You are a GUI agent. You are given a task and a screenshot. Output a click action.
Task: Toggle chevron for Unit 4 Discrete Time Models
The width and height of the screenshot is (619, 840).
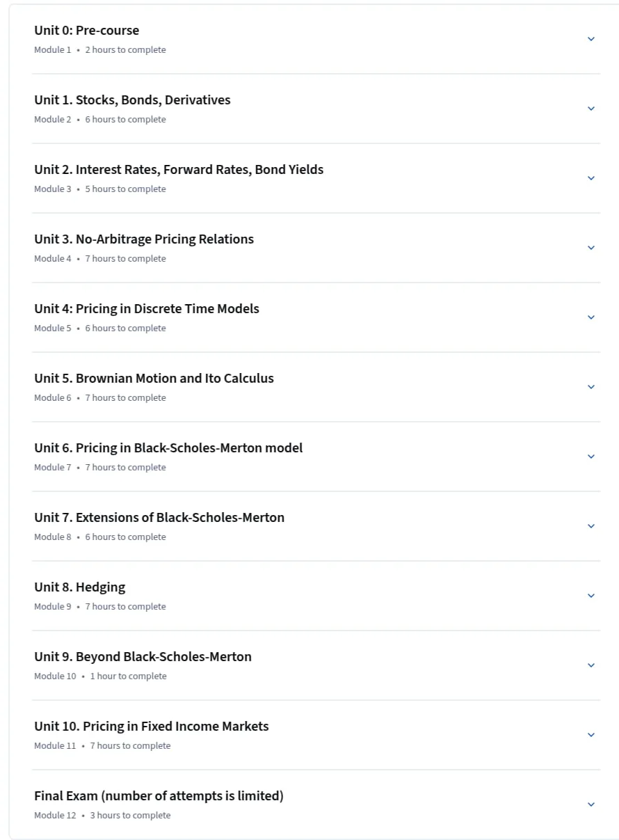tap(591, 317)
